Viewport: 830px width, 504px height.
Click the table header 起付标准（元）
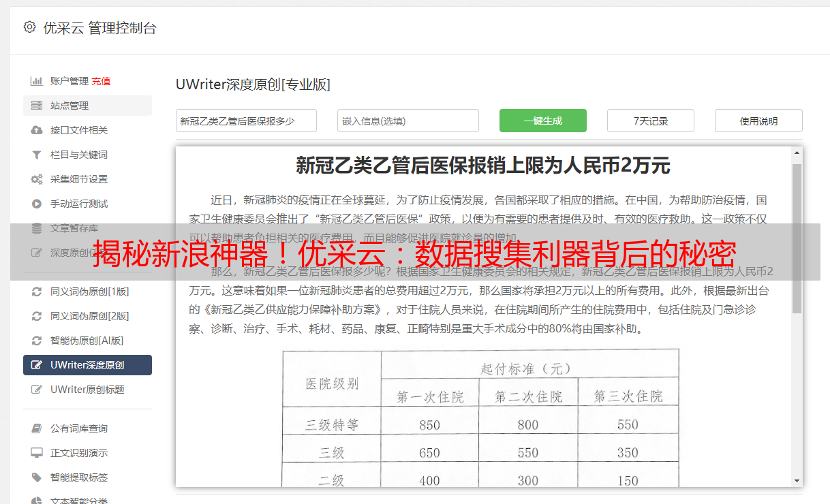pos(531,368)
